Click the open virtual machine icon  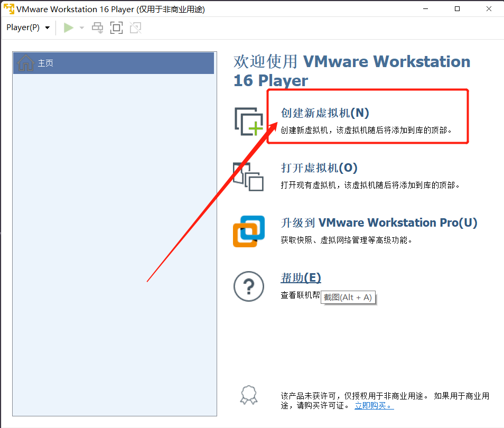coord(248,176)
